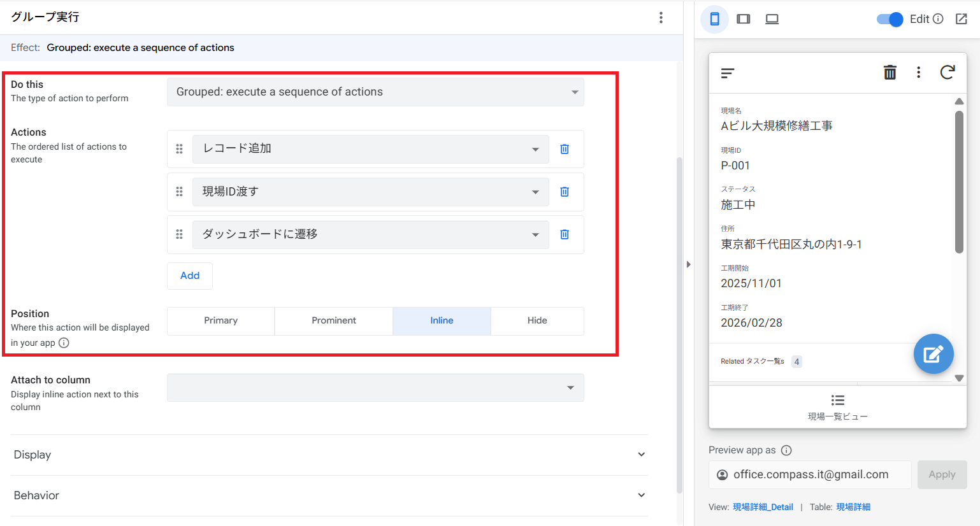980x526 pixels.
Task: Click the refresh sync icon in preview
Action: [x=948, y=73]
